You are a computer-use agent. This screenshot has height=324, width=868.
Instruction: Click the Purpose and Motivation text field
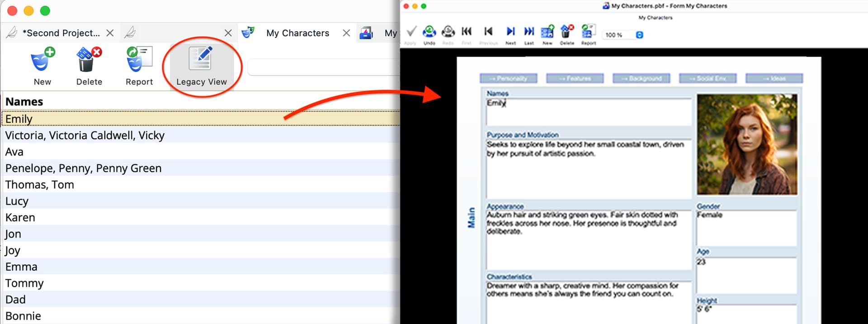point(588,172)
